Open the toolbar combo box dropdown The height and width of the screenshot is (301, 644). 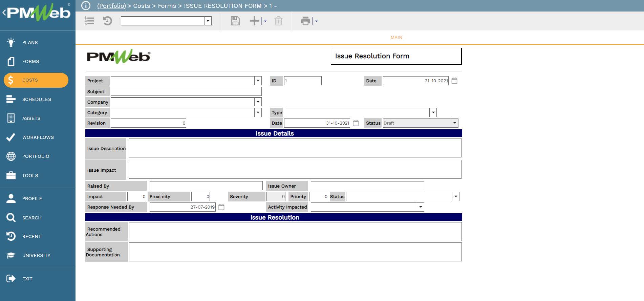(208, 21)
